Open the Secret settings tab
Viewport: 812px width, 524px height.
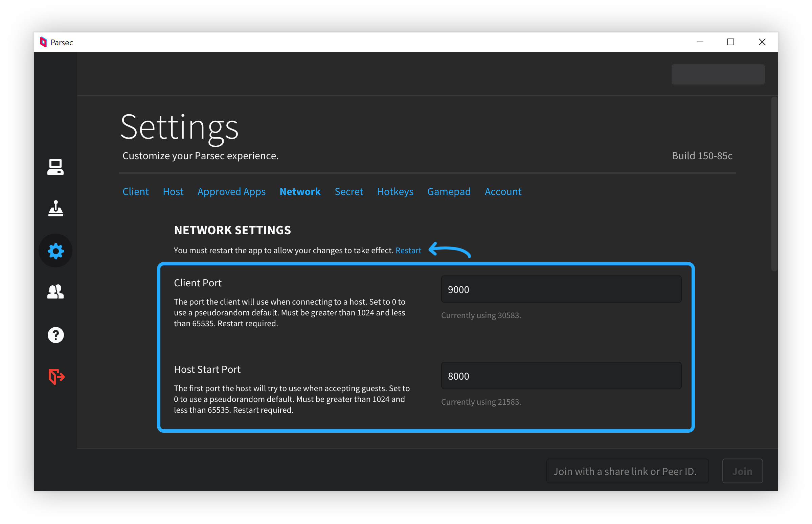click(x=348, y=192)
